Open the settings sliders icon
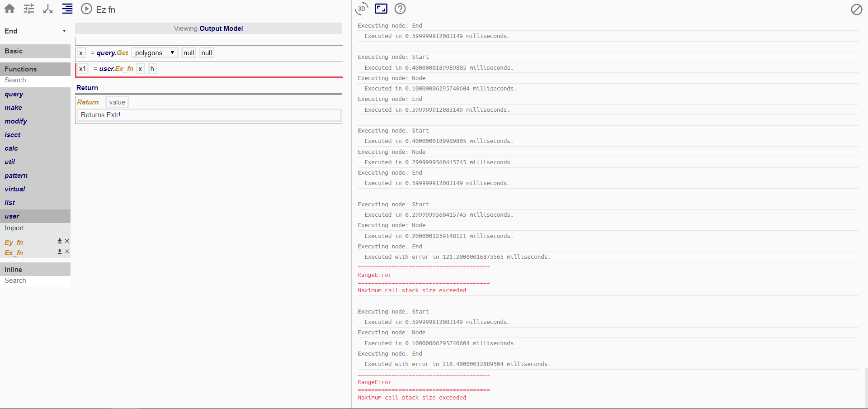Viewport: 868px width, 409px height. pos(28,9)
